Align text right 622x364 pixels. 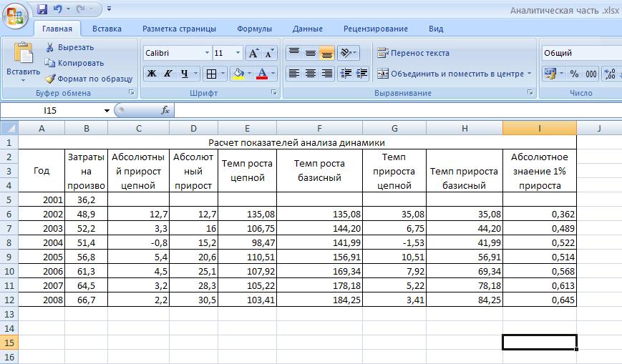327,74
